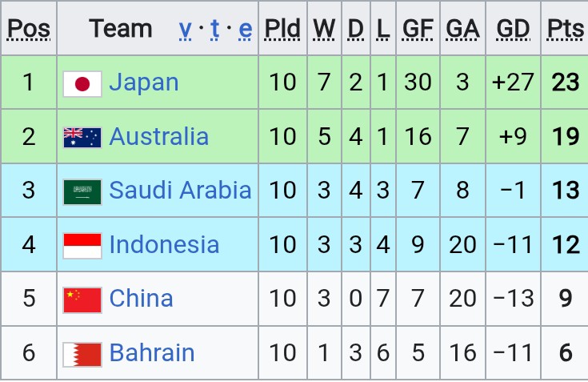Click the Bahrain flag icon
588x382 pixels.
pos(82,354)
